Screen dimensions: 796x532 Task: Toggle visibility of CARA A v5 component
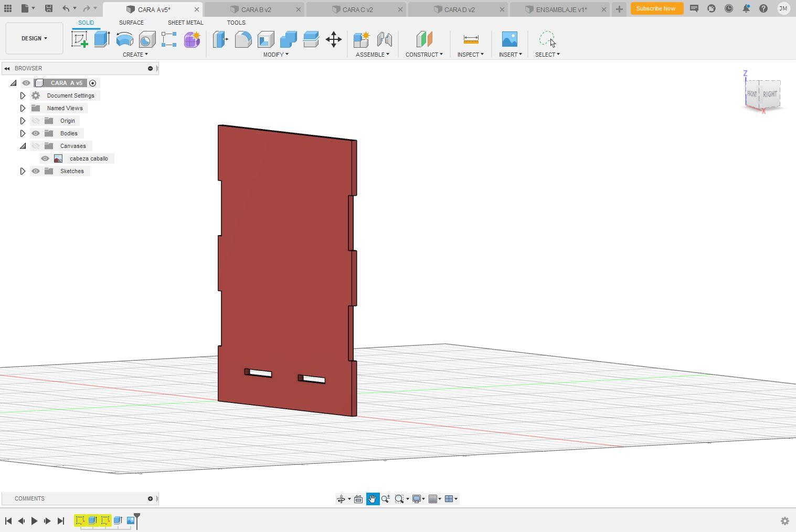pyautogui.click(x=26, y=83)
